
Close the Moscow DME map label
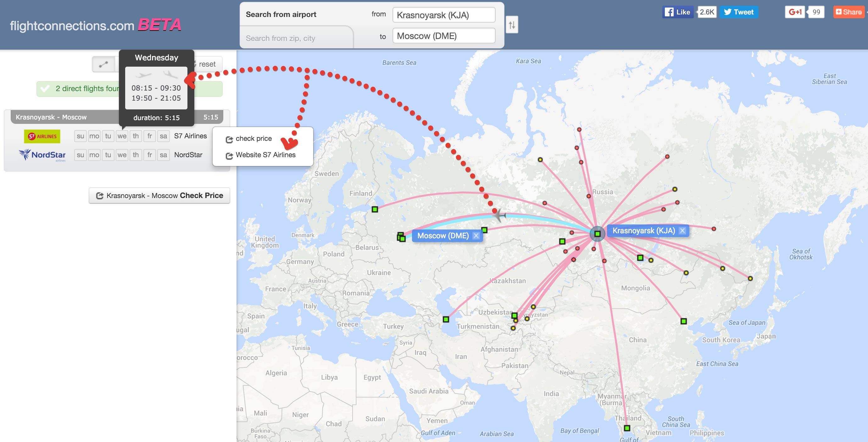[x=478, y=235]
